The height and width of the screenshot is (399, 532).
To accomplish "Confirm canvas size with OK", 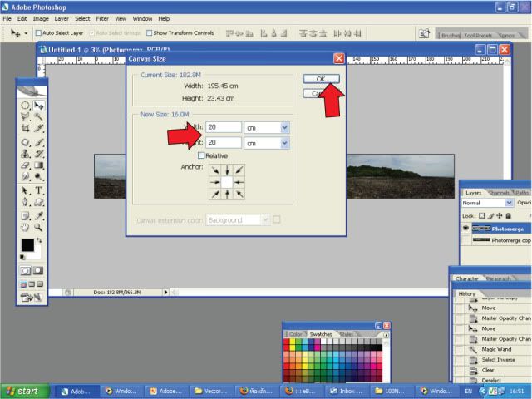I will click(x=321, y=79).
